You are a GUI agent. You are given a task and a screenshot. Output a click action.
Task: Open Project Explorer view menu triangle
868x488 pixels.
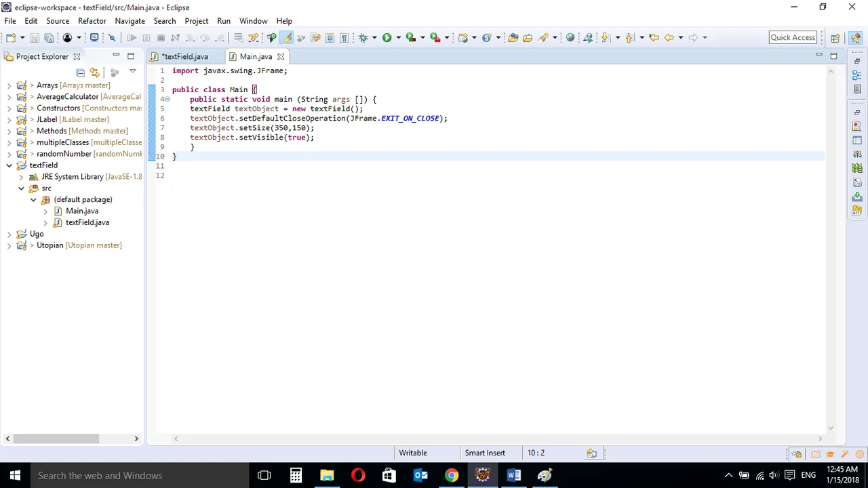[132, 72]
